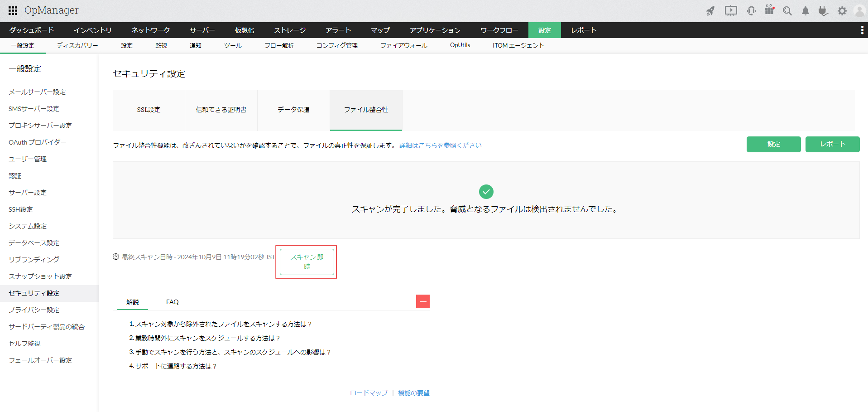Screen dimensions: 868x412
Task: Select the データ保護 tab
Action: 293,110
